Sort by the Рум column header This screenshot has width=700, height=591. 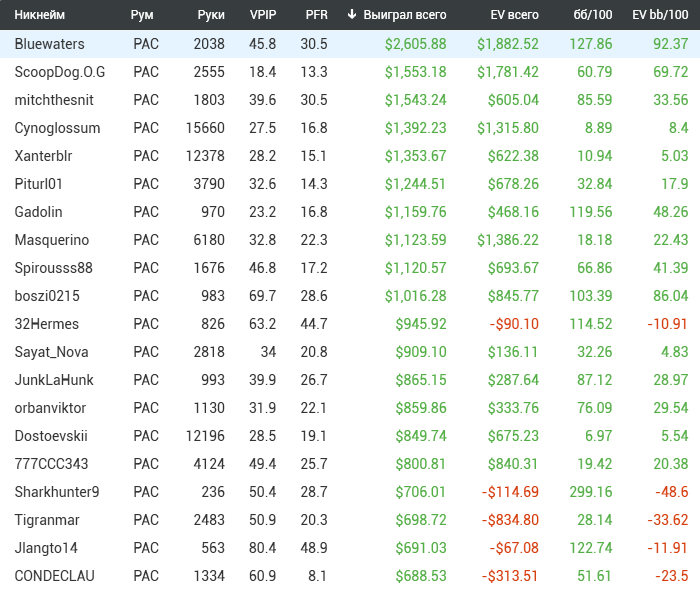pyautogui.click(x=142, y=15)
